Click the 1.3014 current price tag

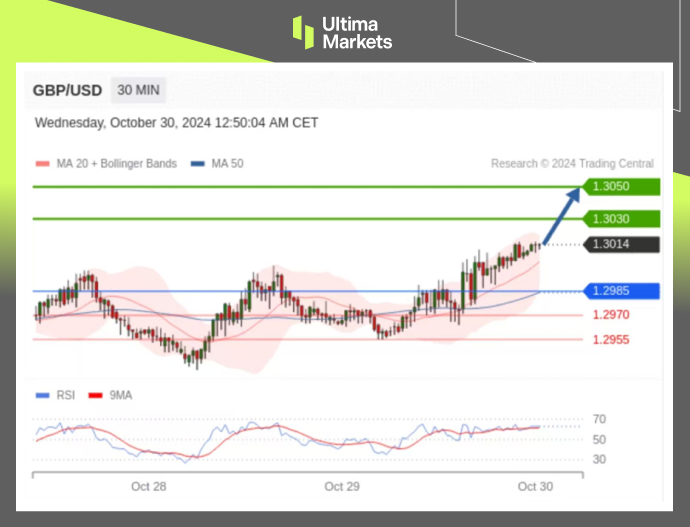point(621,244)
